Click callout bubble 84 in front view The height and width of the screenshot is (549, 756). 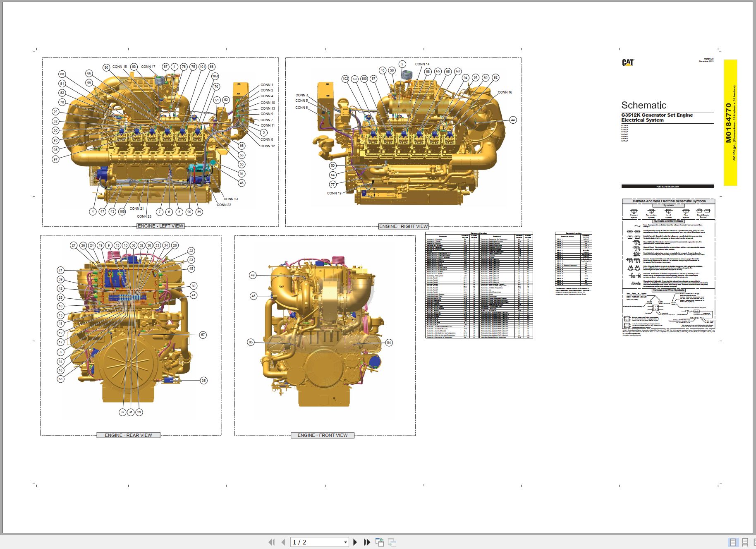(389, 343)
